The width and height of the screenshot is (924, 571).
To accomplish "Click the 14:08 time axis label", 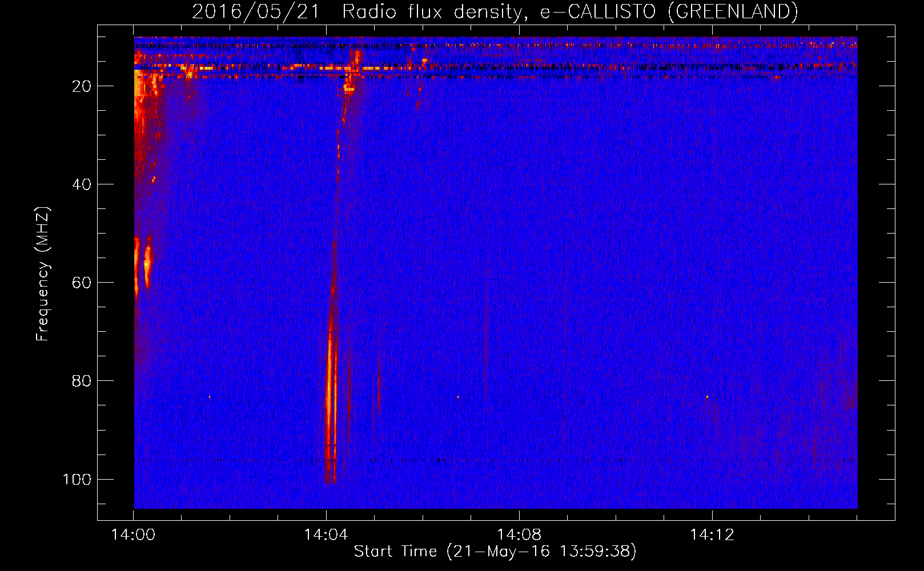I will (x=519, y=535).
